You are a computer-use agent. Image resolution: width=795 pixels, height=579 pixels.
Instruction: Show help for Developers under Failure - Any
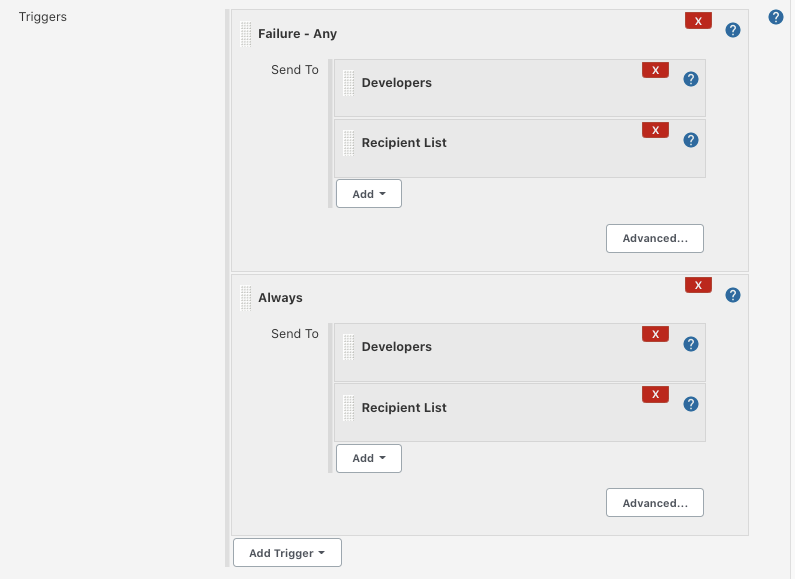pyautogui.click(x=690, y=80)
